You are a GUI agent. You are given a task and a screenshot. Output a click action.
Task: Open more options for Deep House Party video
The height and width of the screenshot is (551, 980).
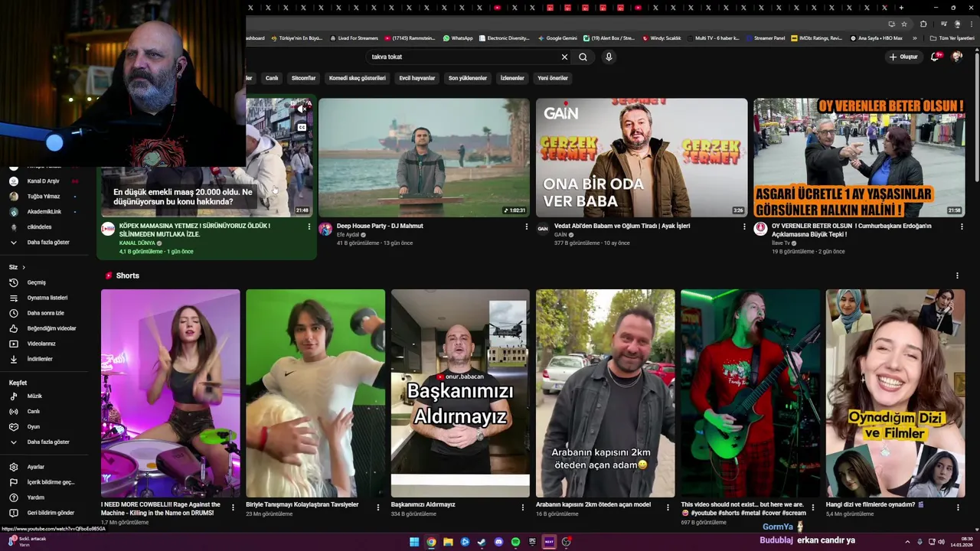point(526,227)
